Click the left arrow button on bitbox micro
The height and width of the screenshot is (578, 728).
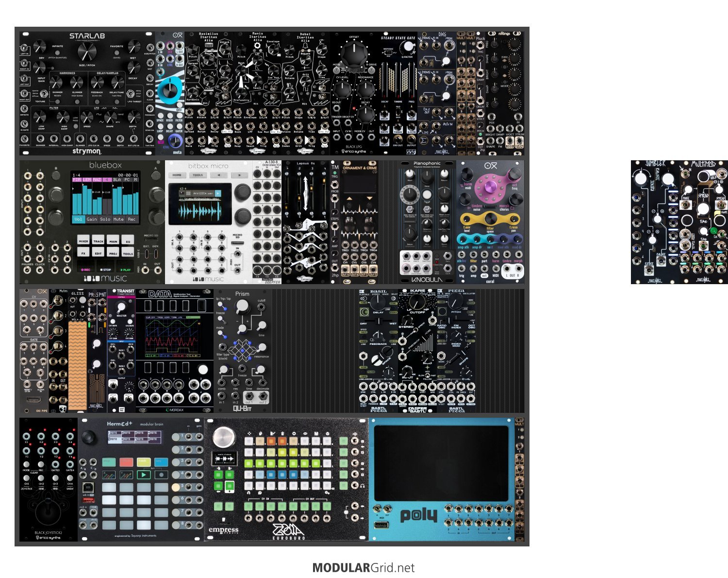coord(219,175)
